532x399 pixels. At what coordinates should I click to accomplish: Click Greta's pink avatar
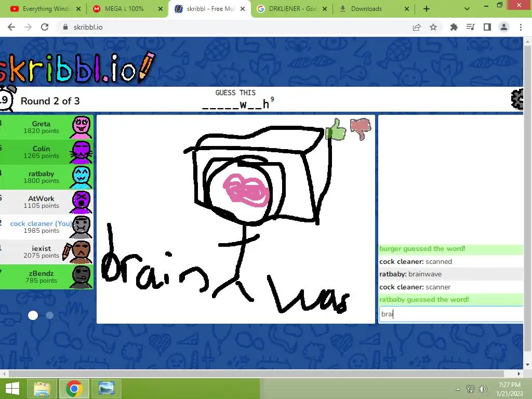pyautogui.click(x=81, y=128)
